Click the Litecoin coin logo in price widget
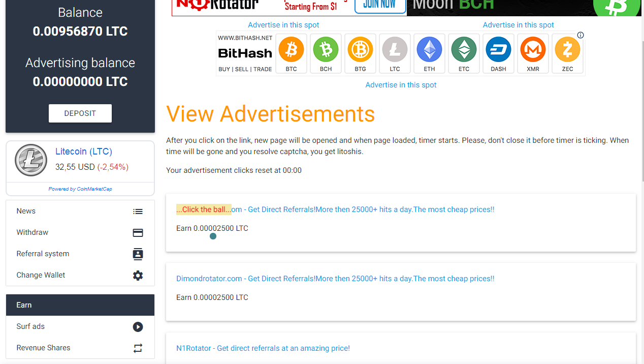This screenshot has height=364, width=644. [x=31, y=160]
